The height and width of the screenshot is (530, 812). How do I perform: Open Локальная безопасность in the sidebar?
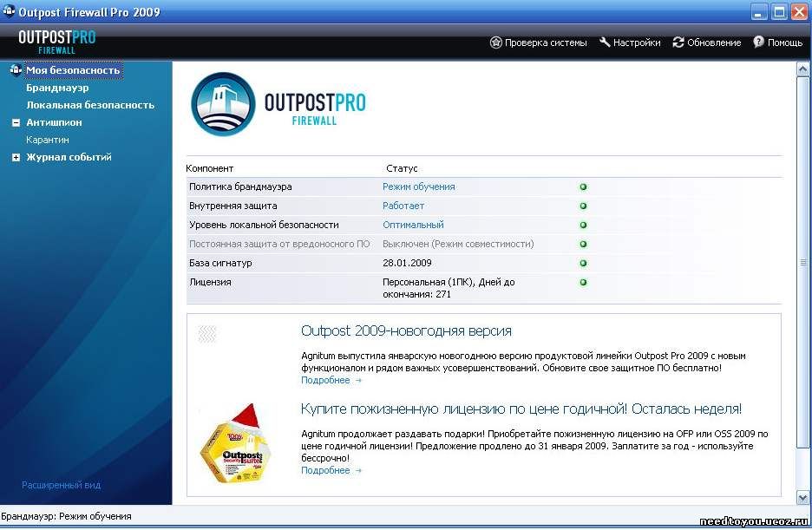90,105
